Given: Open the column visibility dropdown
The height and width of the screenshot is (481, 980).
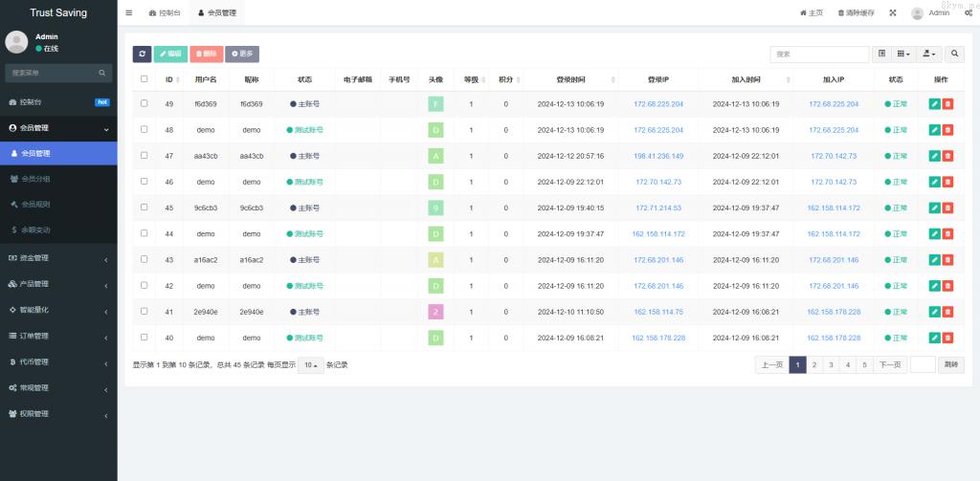Looking at the screenshot, I should point(904,55).
